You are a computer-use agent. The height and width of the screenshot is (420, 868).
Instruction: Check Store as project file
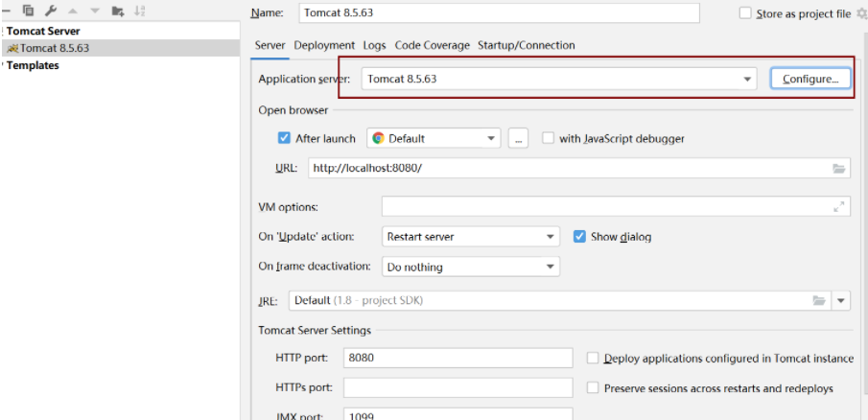click(x=746, y=13)
